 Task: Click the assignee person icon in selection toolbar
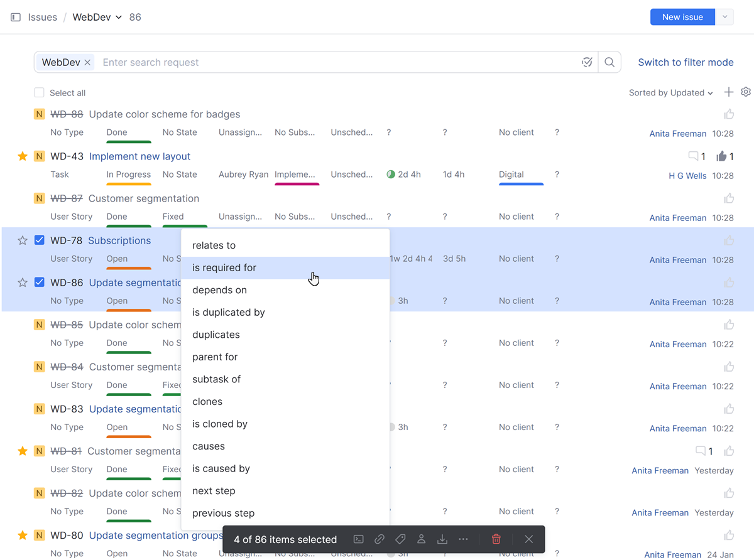coord(421,539)
